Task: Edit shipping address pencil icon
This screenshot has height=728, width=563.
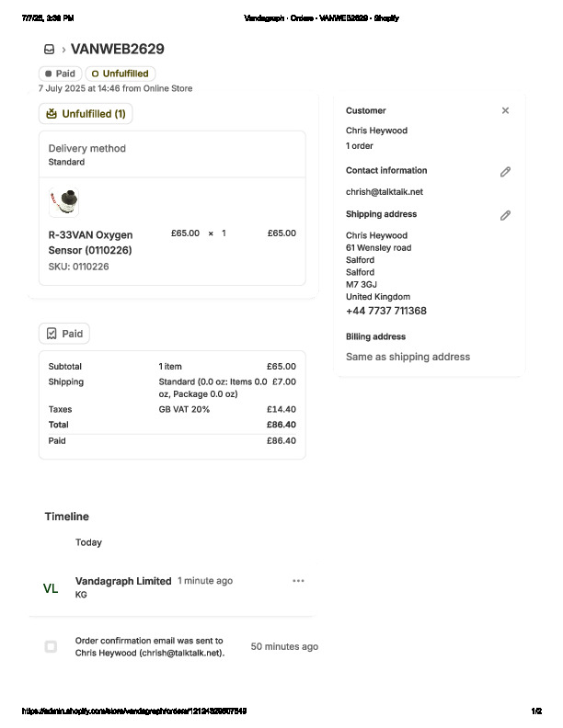Action: coord(505,215)
